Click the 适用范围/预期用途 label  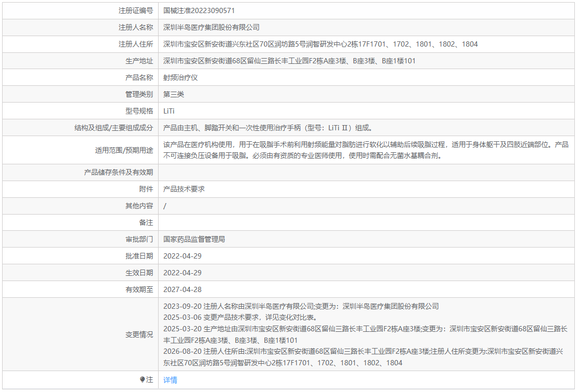pos(124,150)
